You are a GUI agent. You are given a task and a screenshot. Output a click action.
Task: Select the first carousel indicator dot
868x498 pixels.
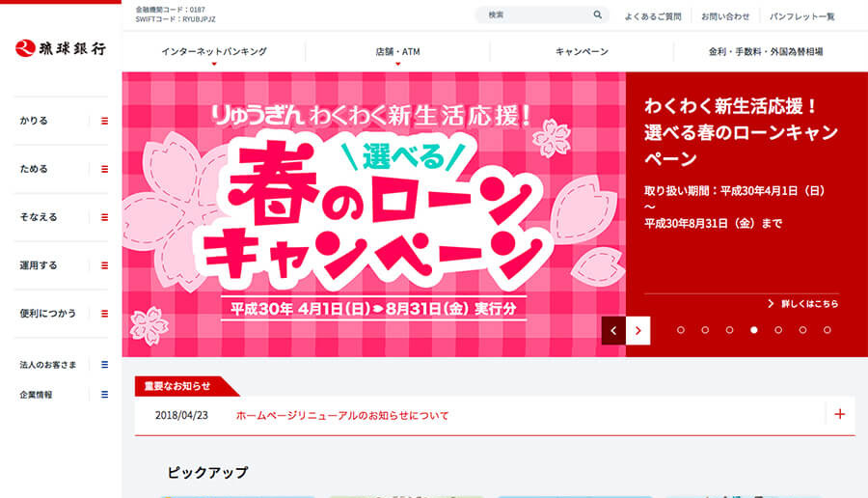681,330
